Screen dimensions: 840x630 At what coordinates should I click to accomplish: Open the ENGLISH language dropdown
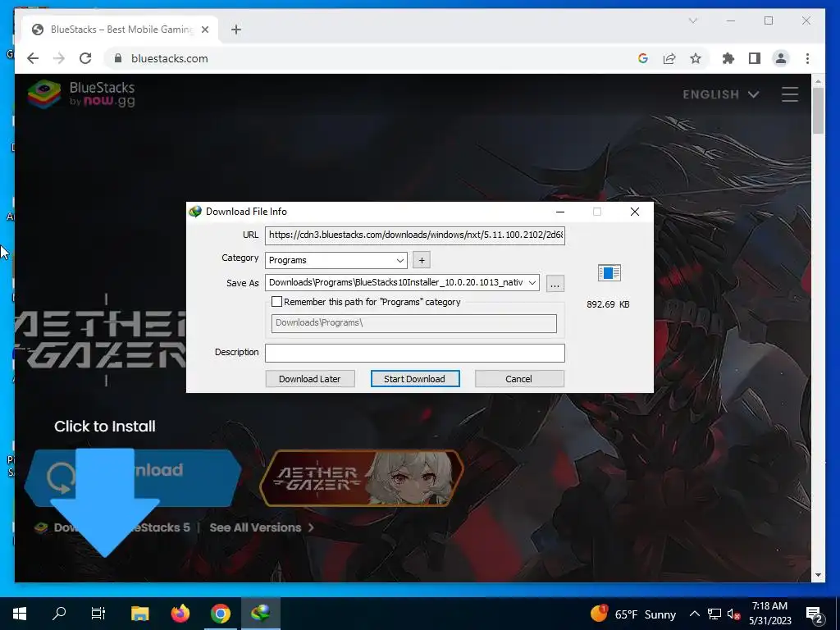[x=721, y=94]
